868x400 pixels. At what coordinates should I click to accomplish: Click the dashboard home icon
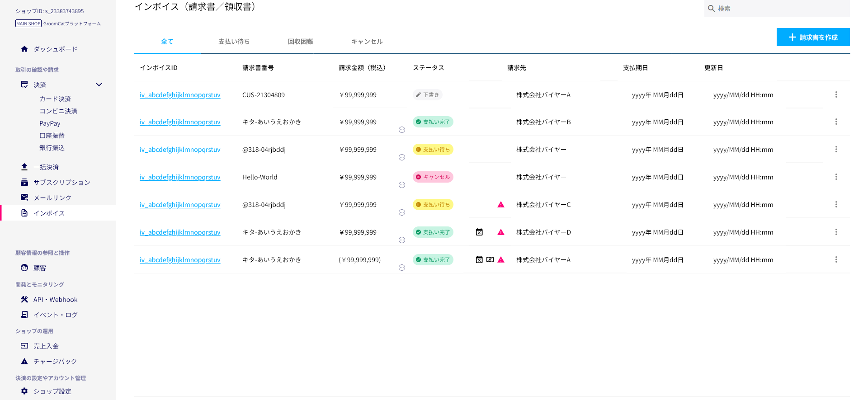point(24,49)
